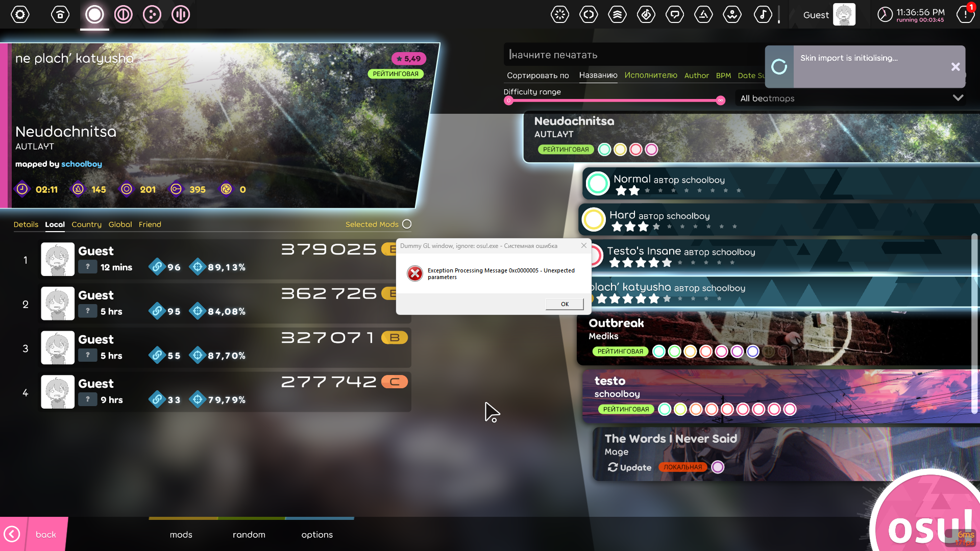Update The Words I Never Said beatmap
The height and width of the screenshot is (551, 980).
coord(629,467)
